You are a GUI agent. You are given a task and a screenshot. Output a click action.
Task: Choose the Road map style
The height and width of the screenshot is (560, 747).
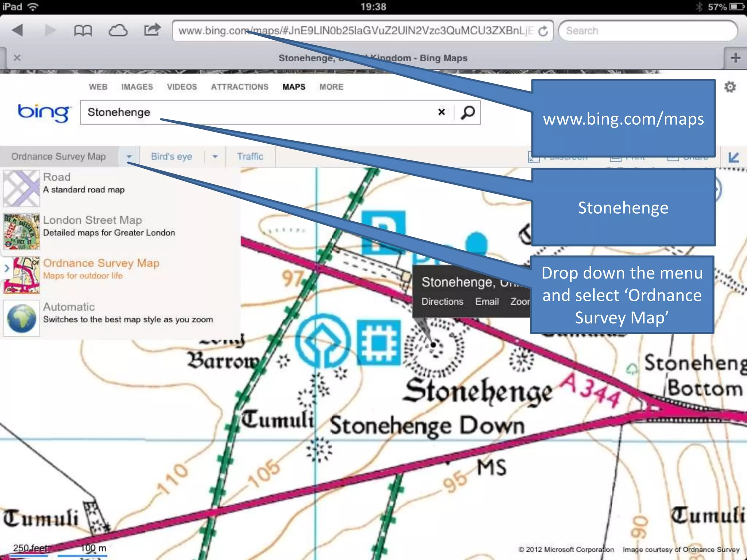(x=120, y=188)
